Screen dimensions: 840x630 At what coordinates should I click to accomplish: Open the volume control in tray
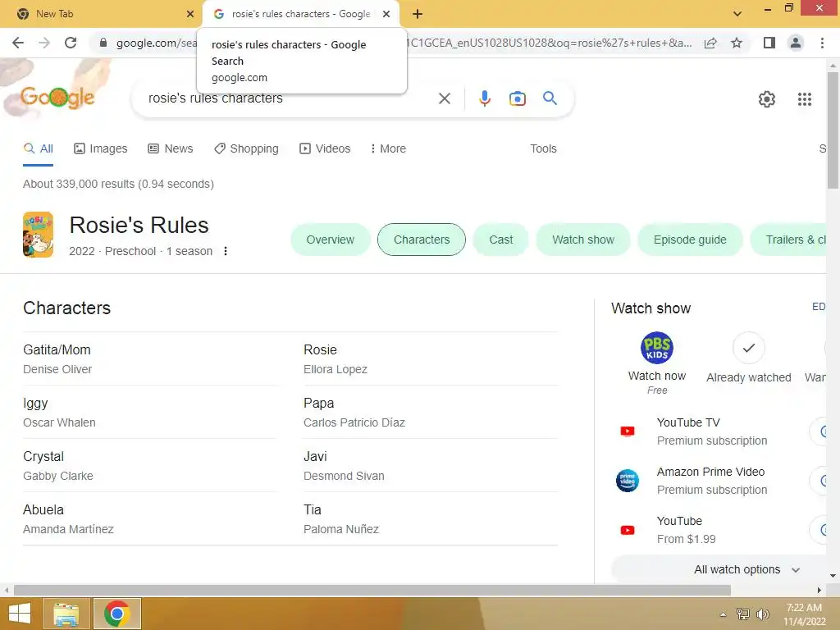pyautogui.click(x=762, y=614)
